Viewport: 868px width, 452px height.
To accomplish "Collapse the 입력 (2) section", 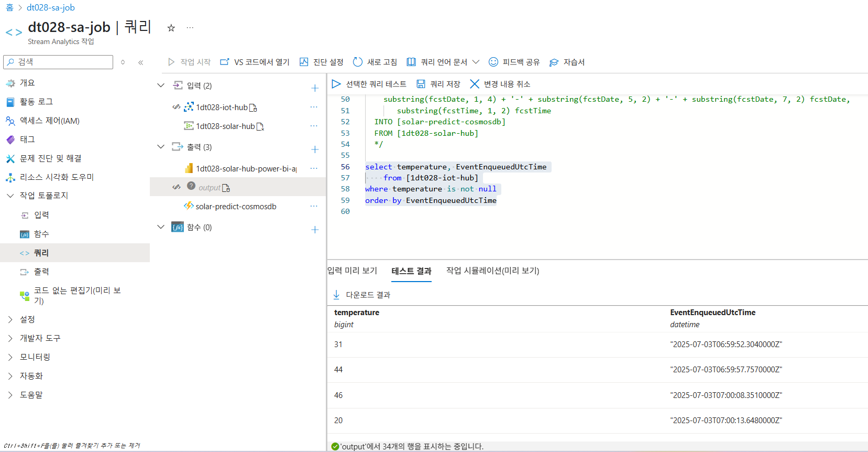I will 161,85.
